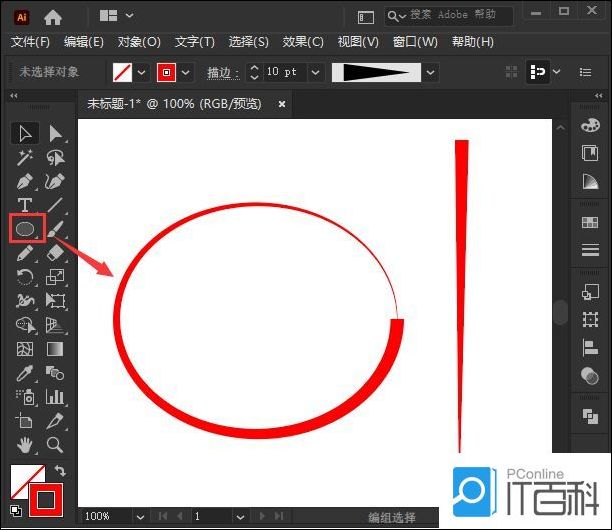The image size is (612, 530).
Task: Open 对象(O) menu
Action: click(139, 41)
